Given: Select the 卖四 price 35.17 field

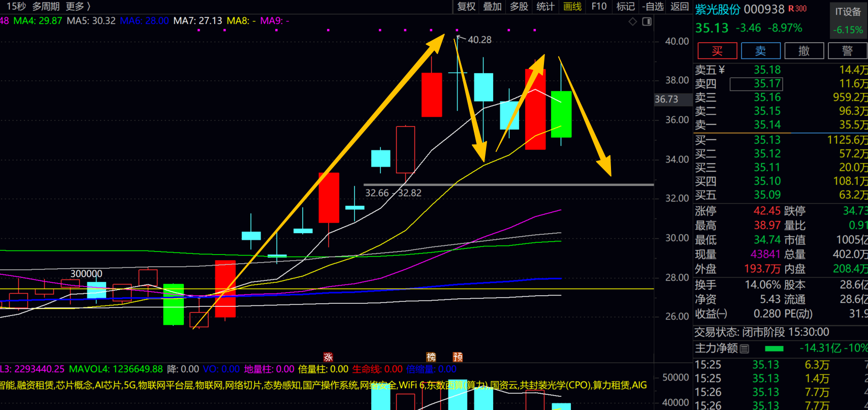Looking at the screenshot, I should [x=756, y=84].
